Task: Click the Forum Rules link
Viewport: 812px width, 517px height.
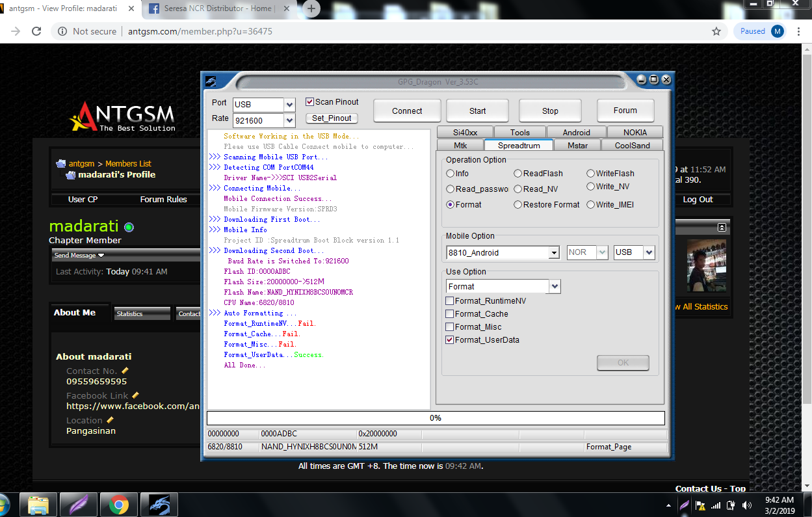Action: [x=163, y=200]
